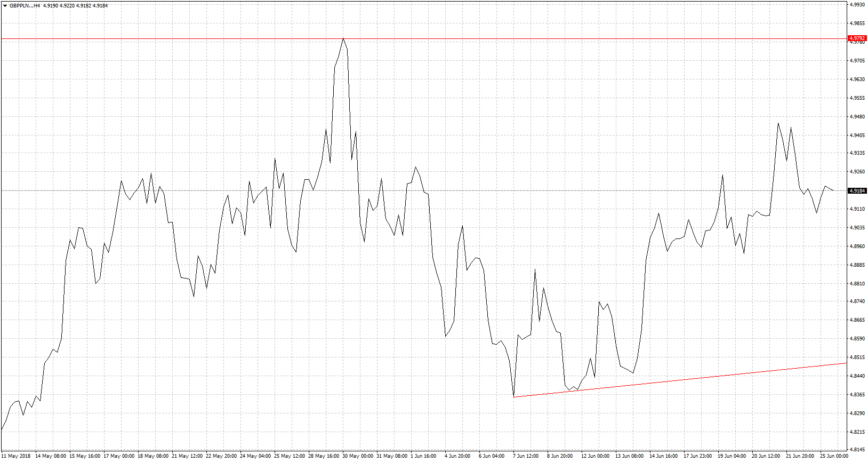This screenshot has width=868, height=462.
Task: Click the 4.8885 price scale value
Action: click(x=857, y=265)
